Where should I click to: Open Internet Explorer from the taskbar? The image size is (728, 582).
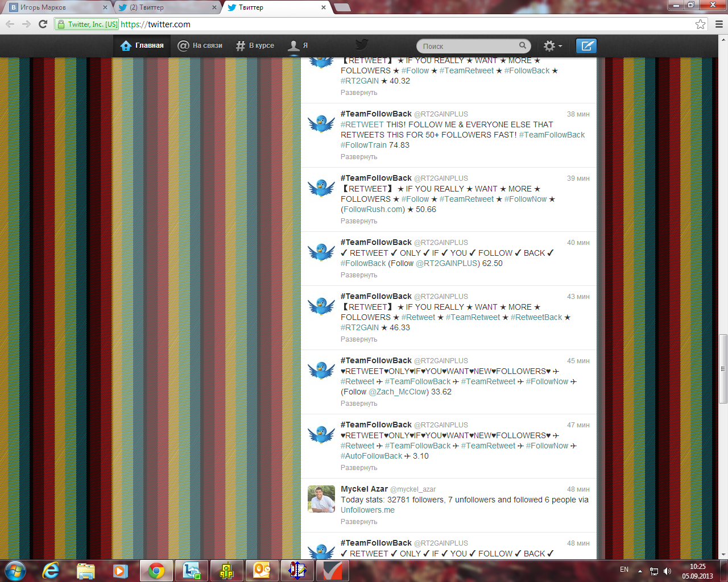tap(51, 570)
